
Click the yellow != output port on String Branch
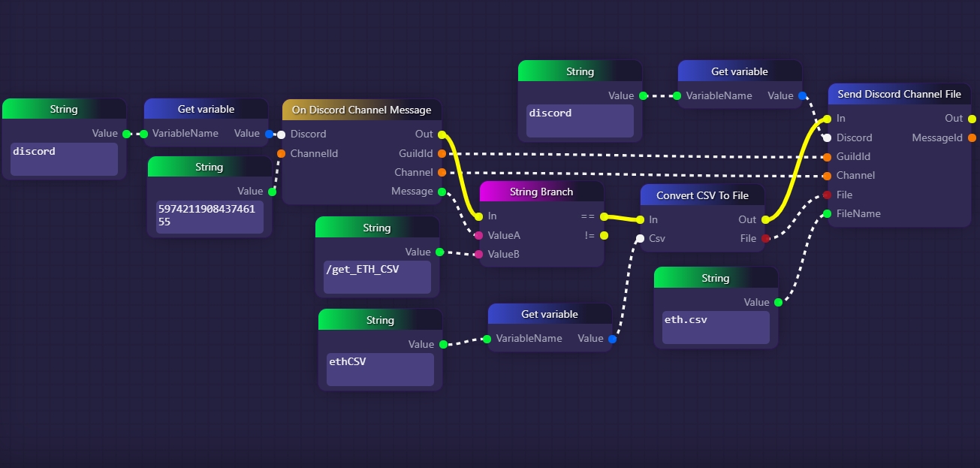(604, 235)
